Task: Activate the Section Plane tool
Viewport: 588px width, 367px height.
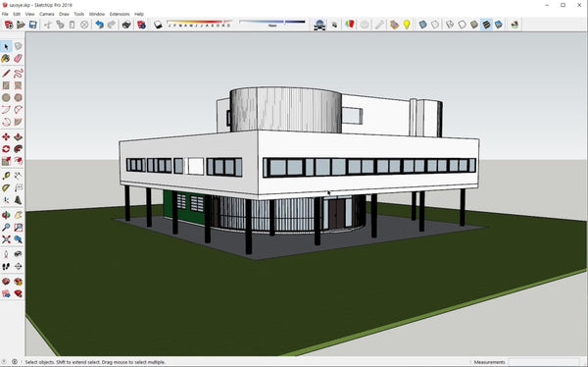Action: [x=18, y=266]
